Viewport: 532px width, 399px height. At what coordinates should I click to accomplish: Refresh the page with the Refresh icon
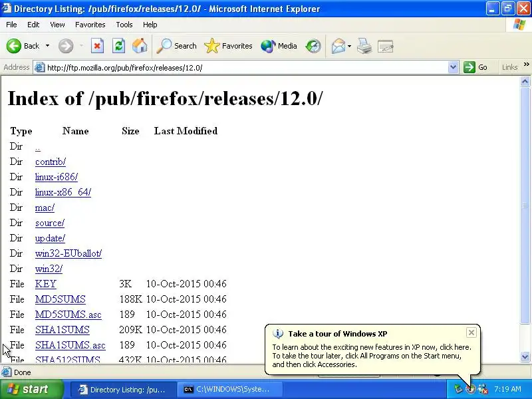[x=118, y=46]
